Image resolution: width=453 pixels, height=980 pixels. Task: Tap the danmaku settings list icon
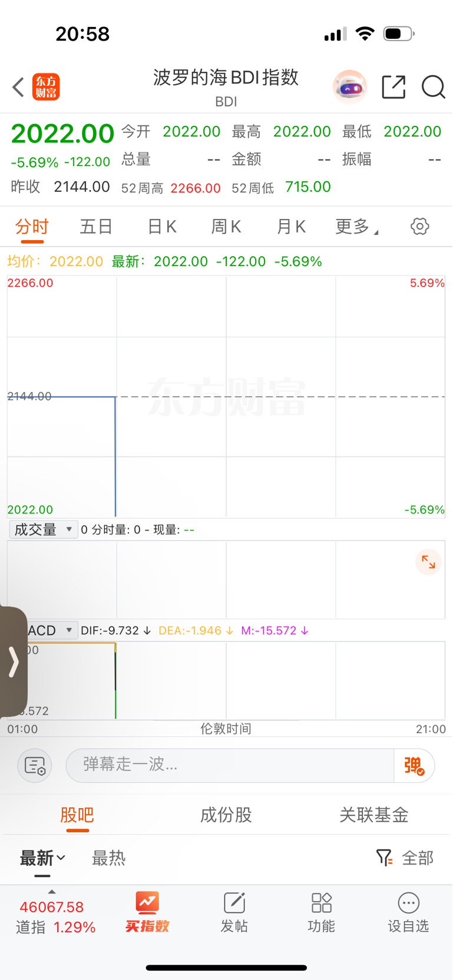point(35,766)
